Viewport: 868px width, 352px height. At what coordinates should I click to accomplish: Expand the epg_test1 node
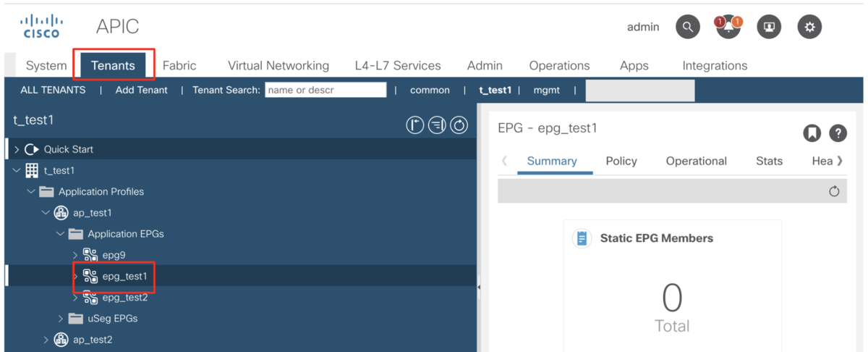pyautogui.click(x=75, y=276)
